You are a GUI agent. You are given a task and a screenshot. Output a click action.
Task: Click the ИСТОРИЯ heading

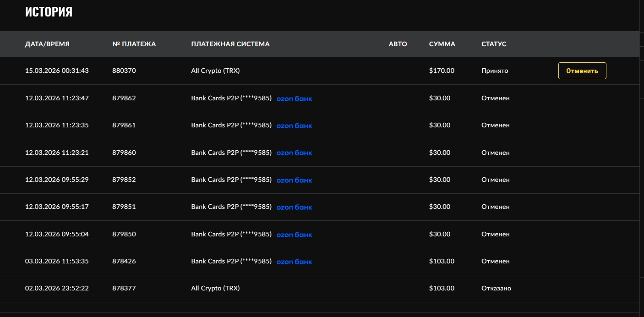tap(49, 12)
